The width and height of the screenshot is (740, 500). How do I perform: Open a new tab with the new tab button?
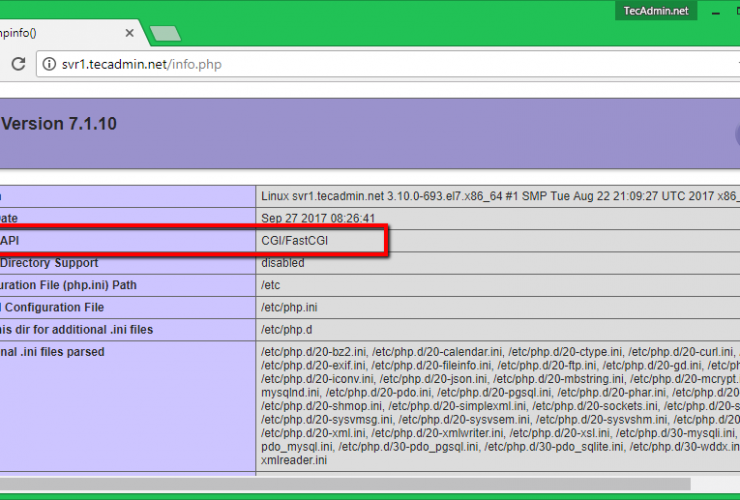(x=165, y=33)
